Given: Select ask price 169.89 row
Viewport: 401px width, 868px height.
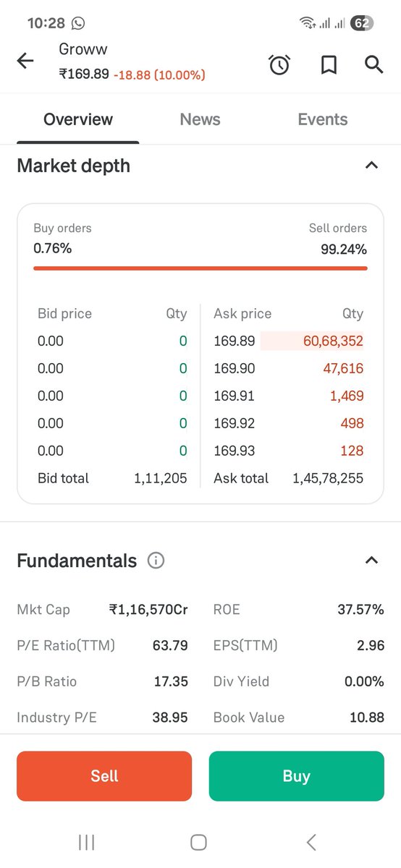Looking at the screenshot, I should coord(289,341).
